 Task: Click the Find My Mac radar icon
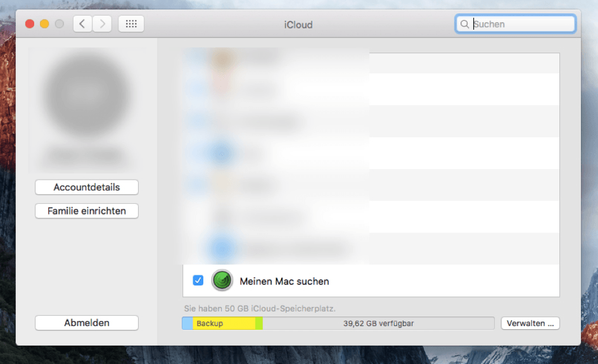pos(222,280)
